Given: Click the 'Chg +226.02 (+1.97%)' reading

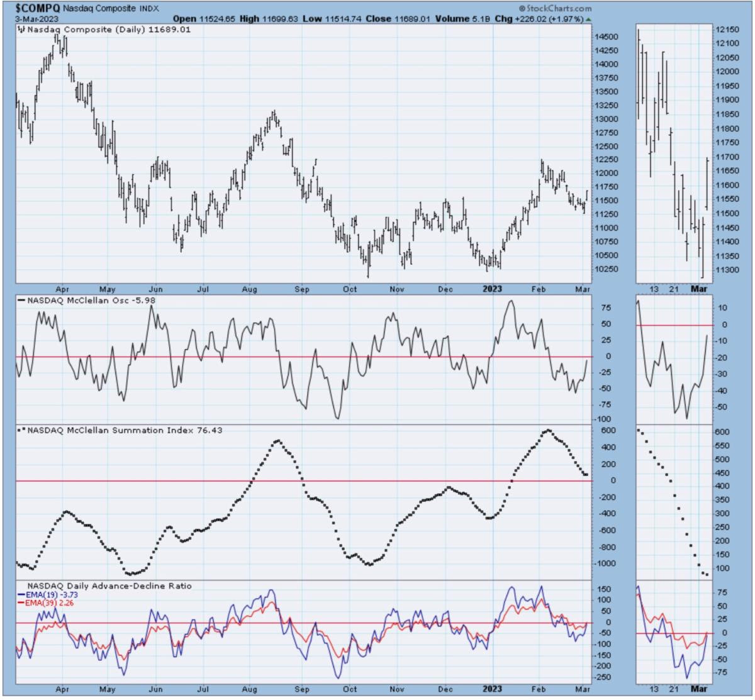Looking at the screenshot, I should pyautogui.click(x=539, y=19).
